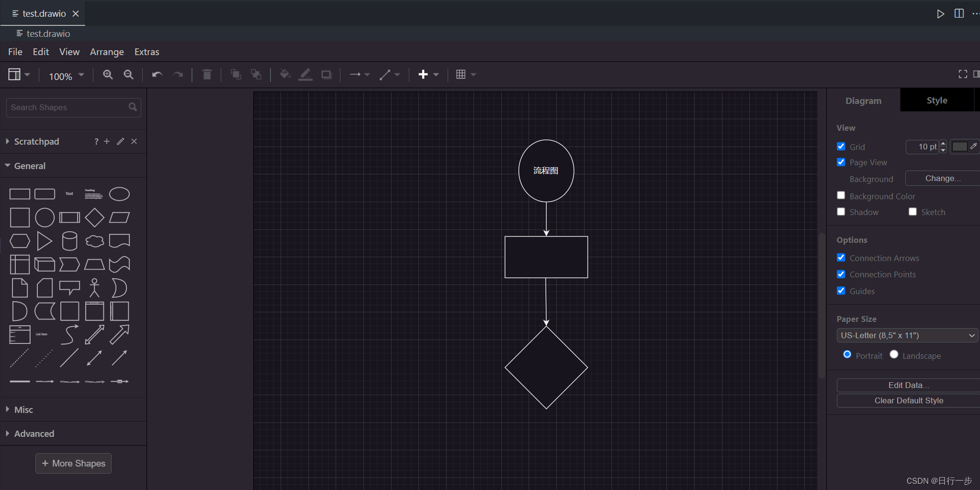Click the Edit Data... button

(908, 385)
